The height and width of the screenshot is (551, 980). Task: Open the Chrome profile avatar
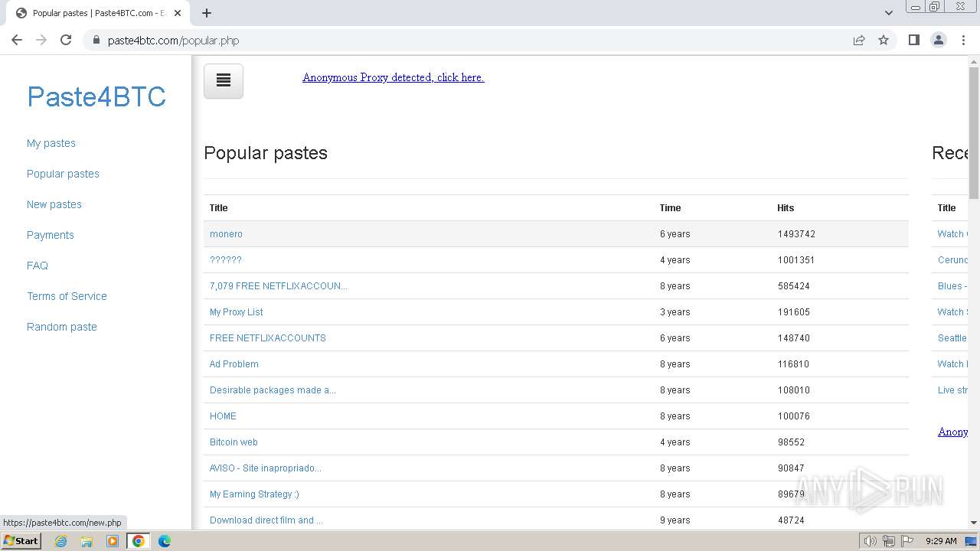click(x=939, y=41)
